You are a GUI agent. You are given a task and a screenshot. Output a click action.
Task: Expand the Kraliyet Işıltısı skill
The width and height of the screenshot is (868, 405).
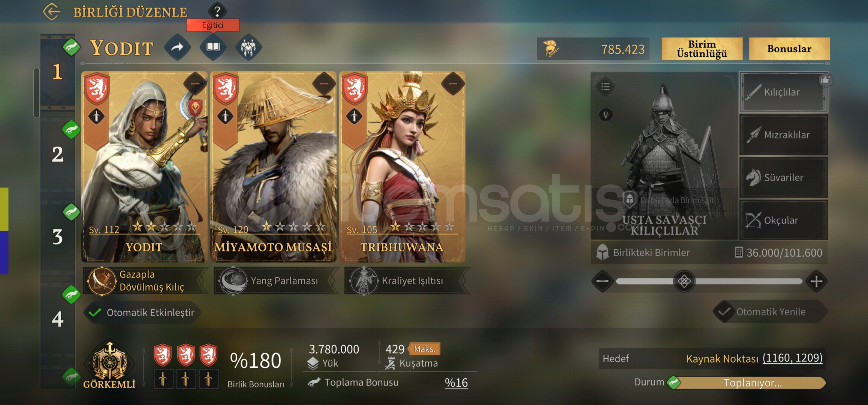click(407, 280)
